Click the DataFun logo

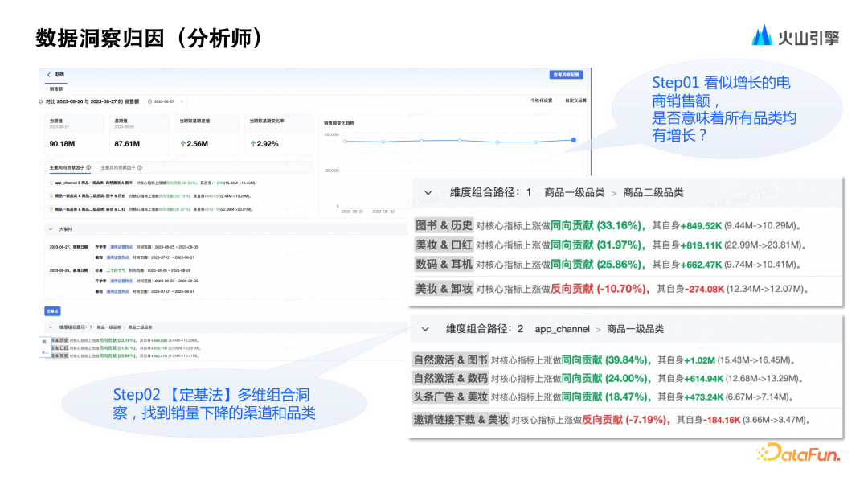797,454
